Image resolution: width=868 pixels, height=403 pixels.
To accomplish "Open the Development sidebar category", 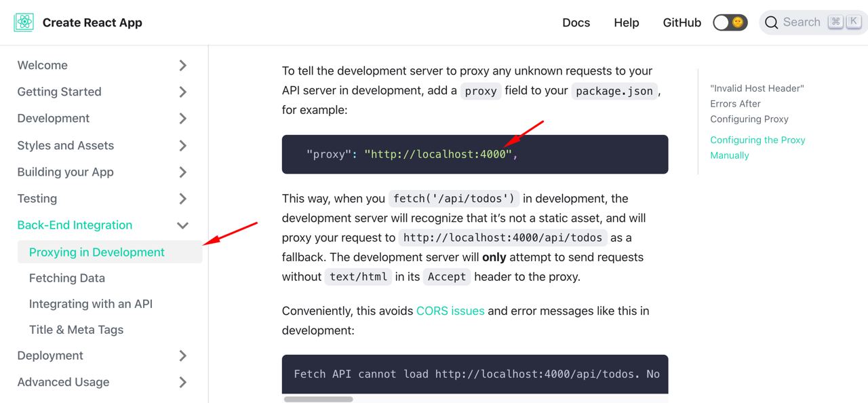I will pyautogui.click(x=54, y=118).
